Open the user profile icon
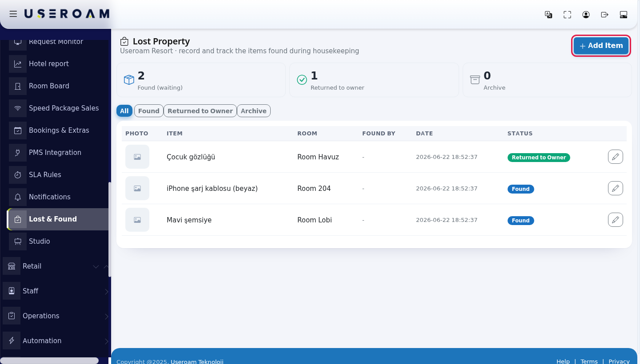Image resolution: width=640 pixels, height=364 pixels. (x=586, y=15)
